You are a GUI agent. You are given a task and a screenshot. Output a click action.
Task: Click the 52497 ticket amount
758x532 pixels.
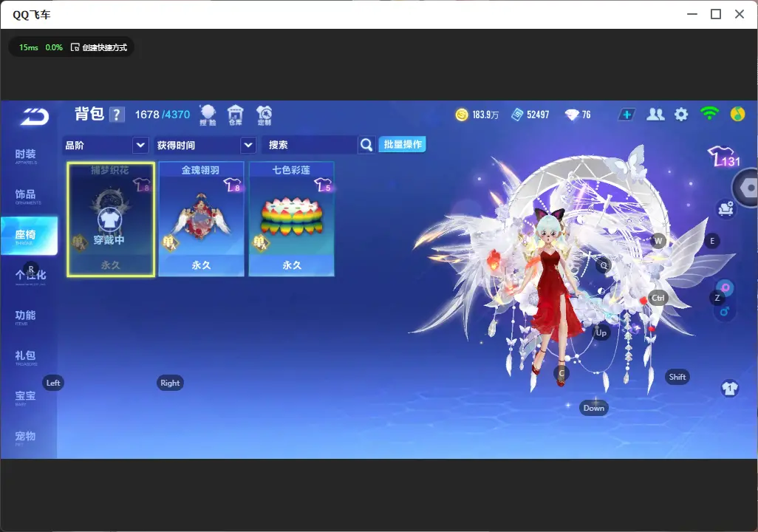[538, 115]
